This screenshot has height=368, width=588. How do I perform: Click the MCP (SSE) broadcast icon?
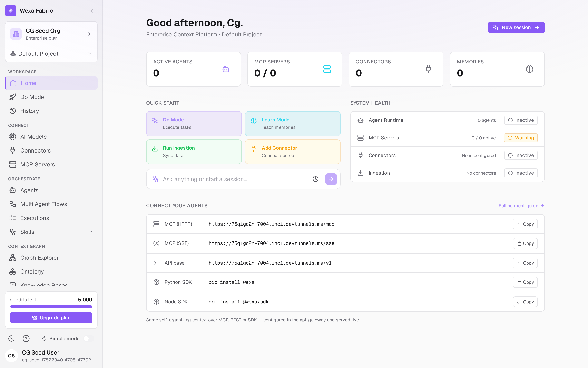156,243
